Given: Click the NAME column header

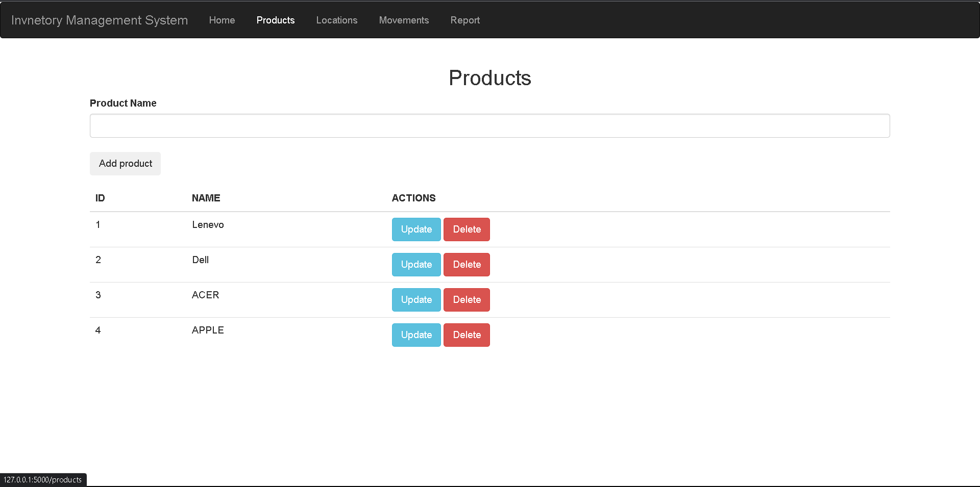Looking at the screenshot, I should [206, 198].
